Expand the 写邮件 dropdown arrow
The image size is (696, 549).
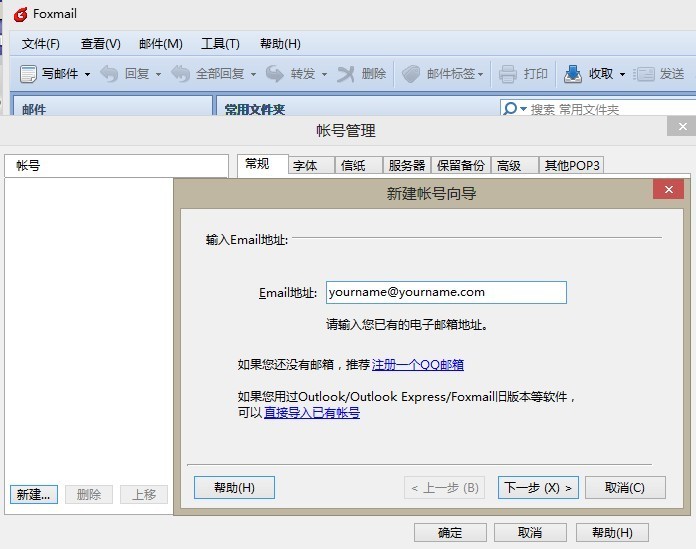pos(87,75)
